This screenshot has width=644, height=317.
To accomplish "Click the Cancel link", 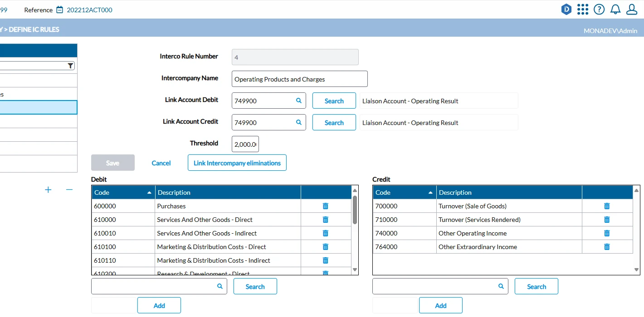I will 161,163.
